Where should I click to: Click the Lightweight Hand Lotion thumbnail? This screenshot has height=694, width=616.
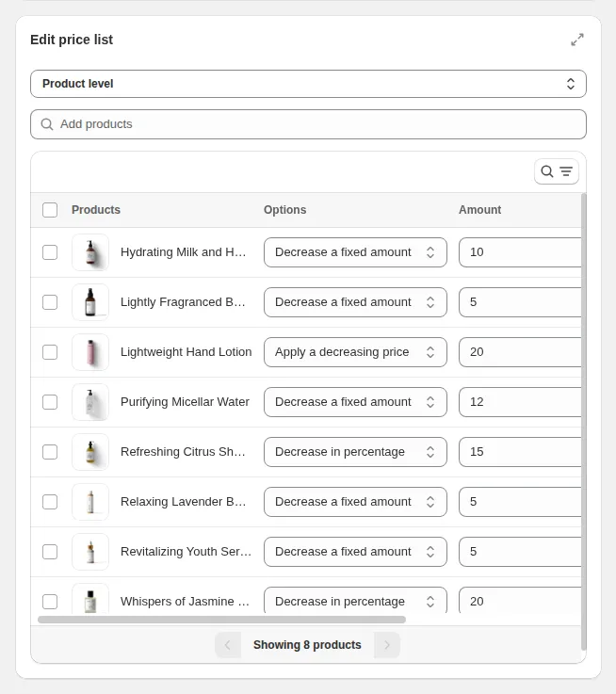coord(90,352)
